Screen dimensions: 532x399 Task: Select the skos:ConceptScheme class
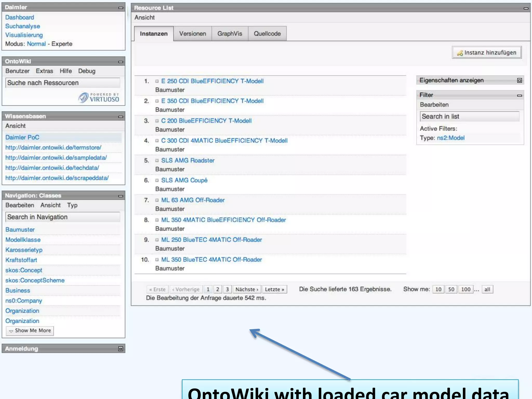pos(35,280)
